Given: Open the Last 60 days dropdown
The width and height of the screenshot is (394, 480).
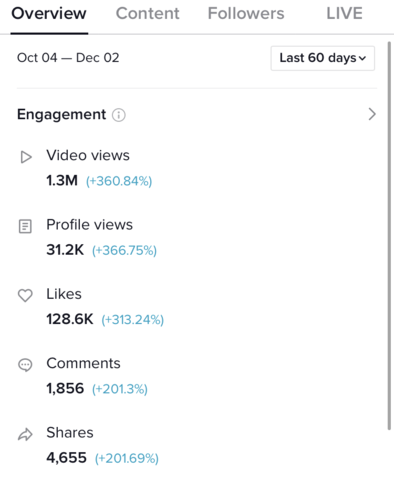Looking at the screenshot, I should pos(323,58).
